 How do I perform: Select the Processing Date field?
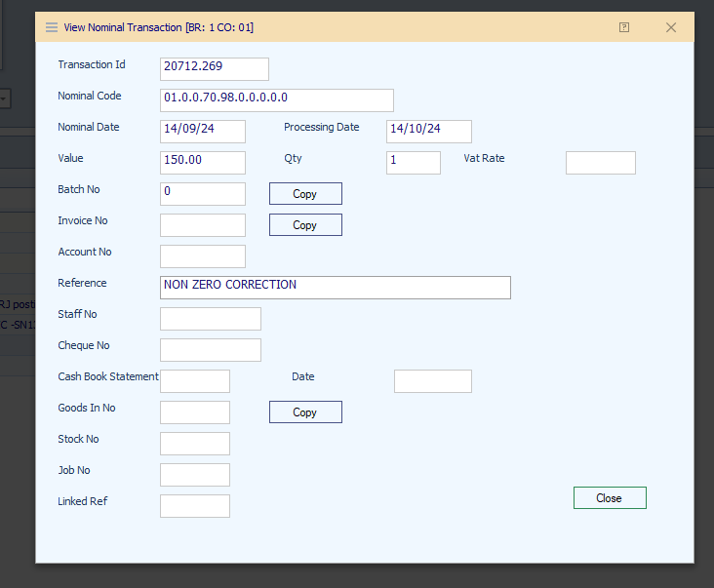click(x=429, y=132)
